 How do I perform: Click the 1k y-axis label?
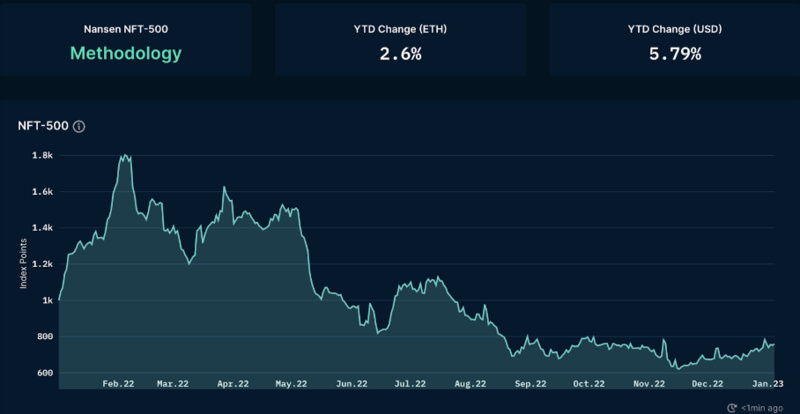click(x=47, y=301)
